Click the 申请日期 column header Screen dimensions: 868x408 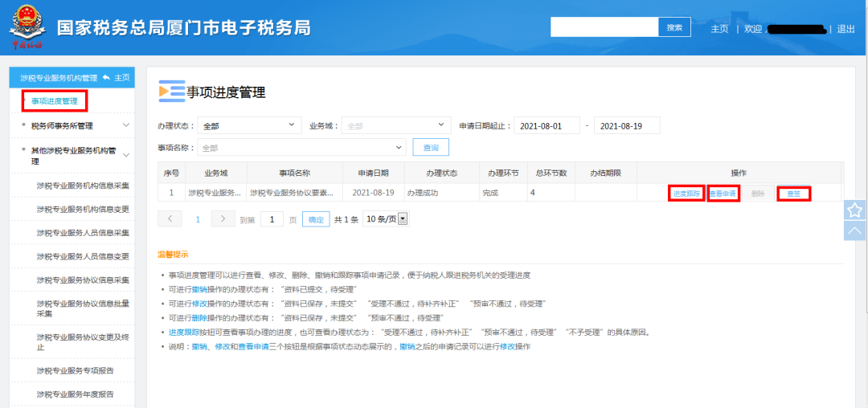click(374, 173)
